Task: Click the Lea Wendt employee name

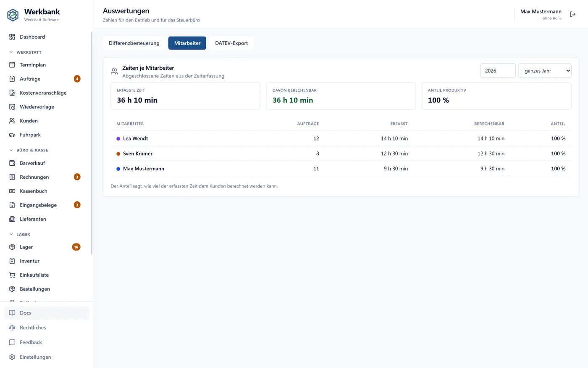Action: tap(135, 138)
